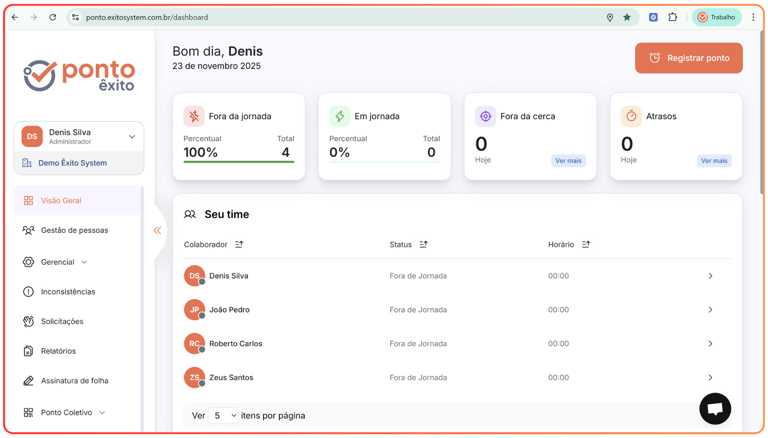Expand the Gerencial submenu
The width and height of the screenshot is (768, 438).
click(84, 262)
